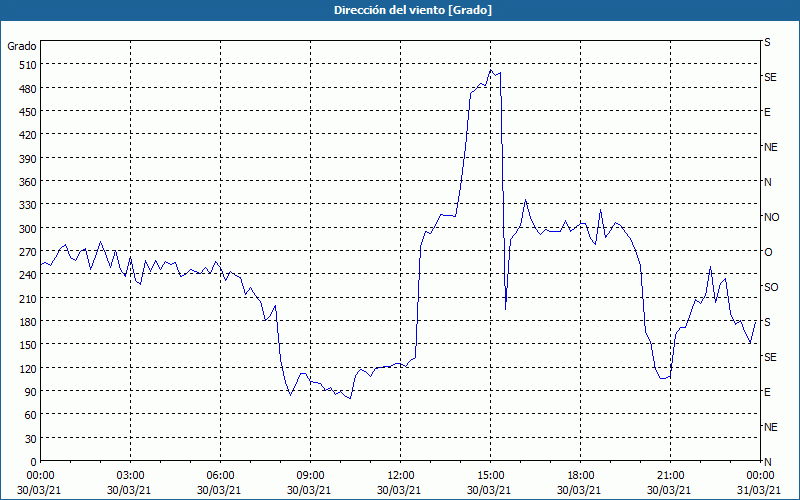Select the 330 degree axis label

click(28, 205)
